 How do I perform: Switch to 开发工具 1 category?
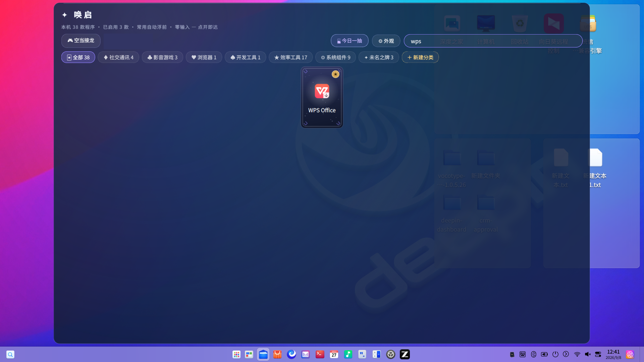pos(245,57)
